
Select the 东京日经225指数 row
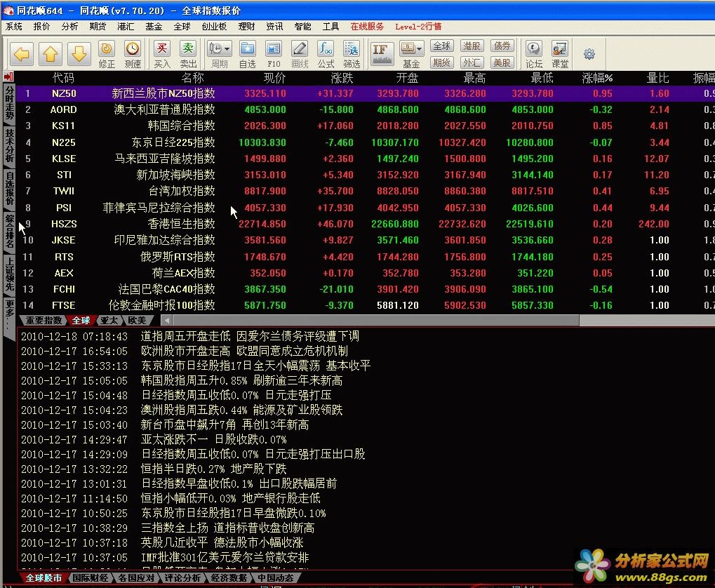366,142
